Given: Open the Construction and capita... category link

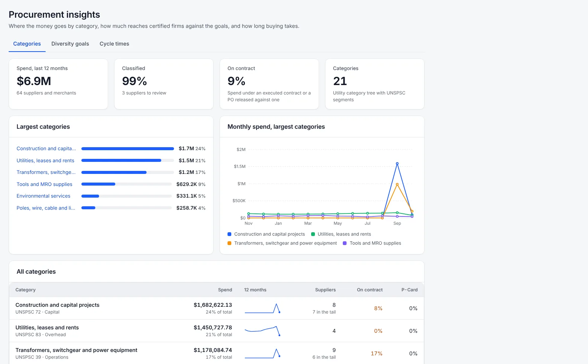Looking at the screenshot, I should [x=46, y=149].
